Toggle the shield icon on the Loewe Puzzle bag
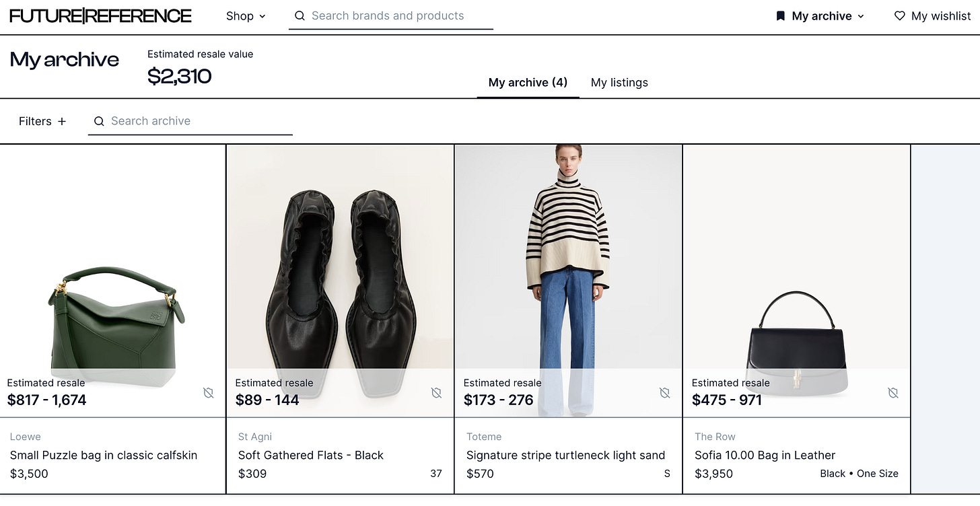980x506 pixels. pos(209,392)
